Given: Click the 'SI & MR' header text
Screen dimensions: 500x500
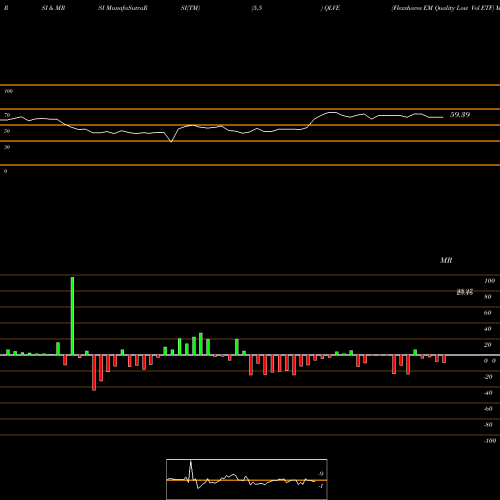Looking at the screenshot, I should 53,8.
